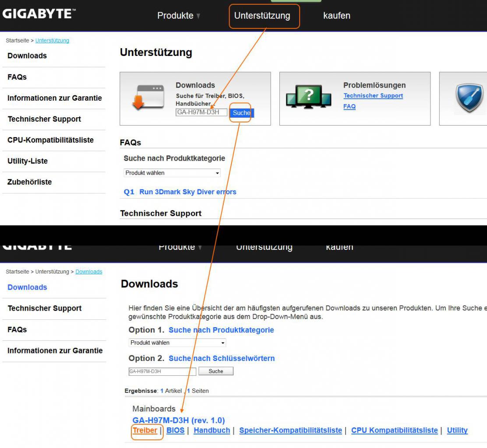The height and width of the screenshot is (448, 487).
Task: Open GA-H97M-D3H (rev. 1.0) result
Action: click(179, 420)
